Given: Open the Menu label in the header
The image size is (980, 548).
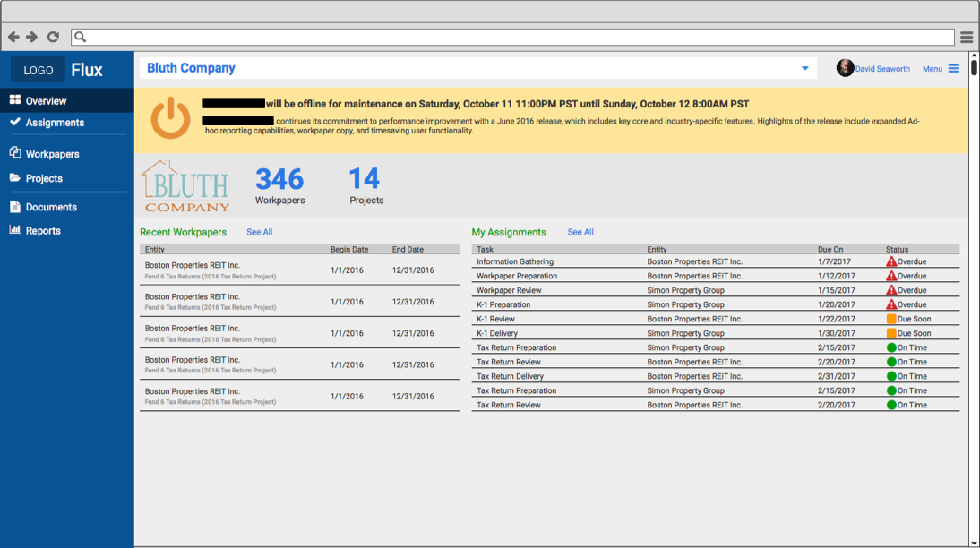Looking at the screenshot, I should click(x=933, y=69).
